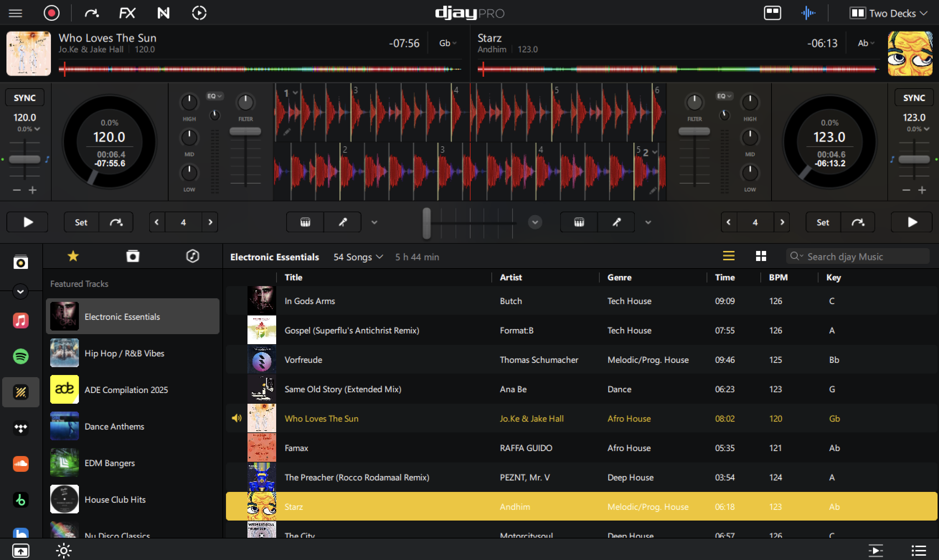Click the crossfader handle
The width and height of the screenshot is (939, 560).
[426, 223]
